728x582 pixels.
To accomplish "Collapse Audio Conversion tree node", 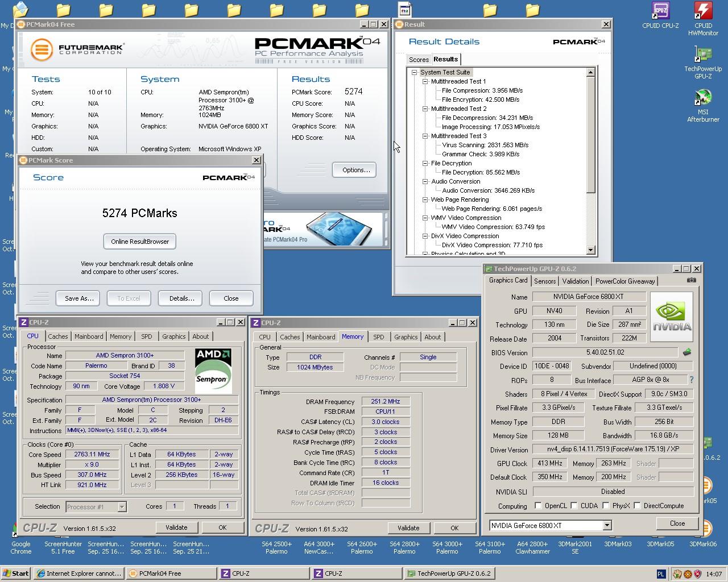I will (x=425, y=181).
